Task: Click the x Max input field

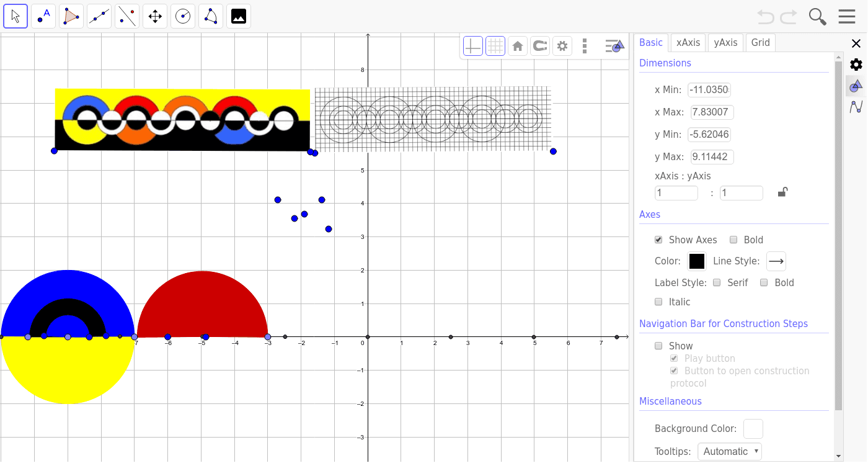Action: pyautogui.click(x=712, y=112)
